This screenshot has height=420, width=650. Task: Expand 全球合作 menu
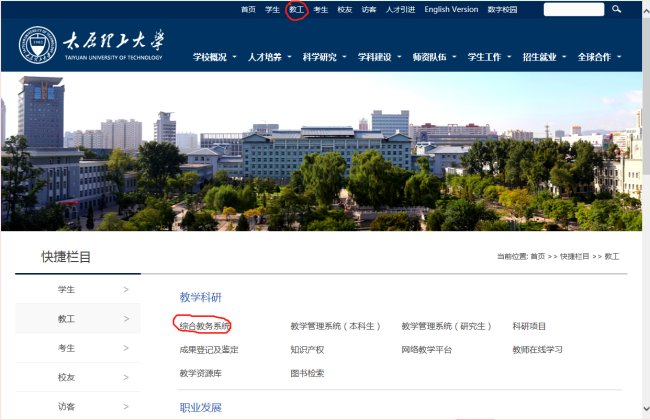tap(599, 57)
